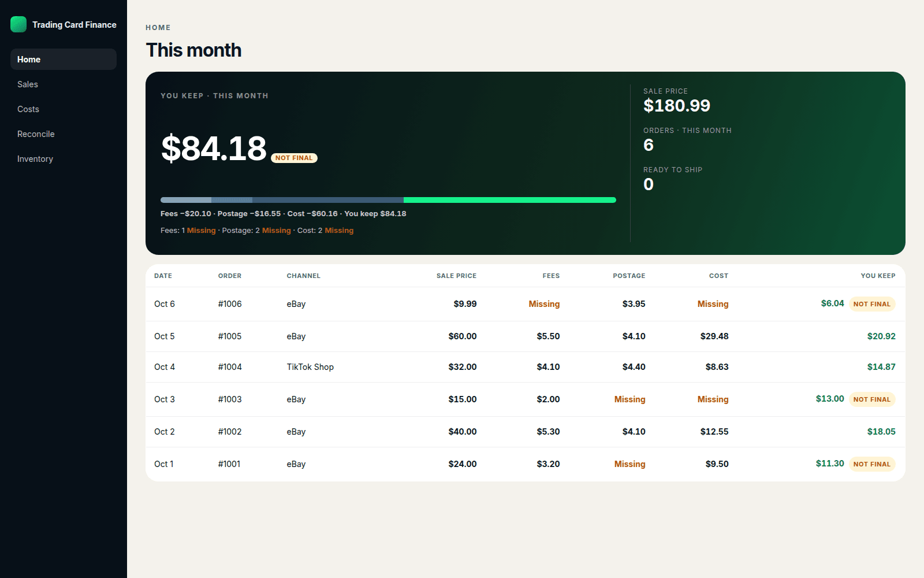Image resolution: width=924 pixels, height=578 pixels.
Task: Click the CHANNEL column header
Action: click(303, 276)
